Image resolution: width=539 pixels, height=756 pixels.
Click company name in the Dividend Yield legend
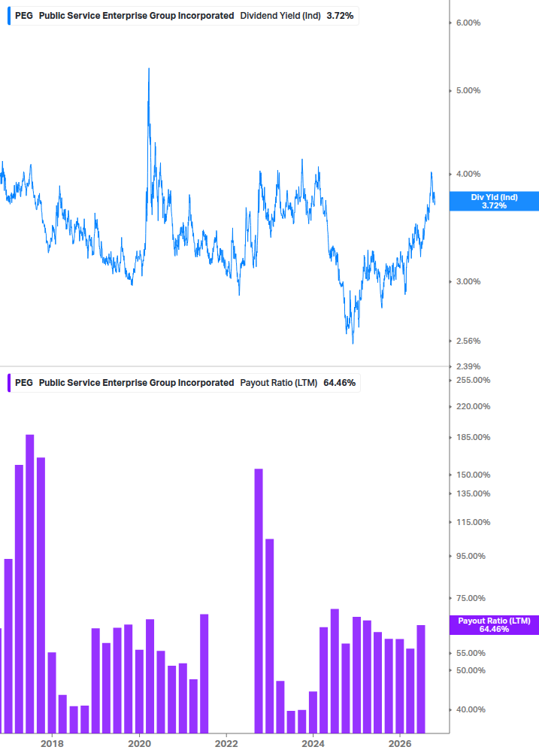(136, 16)
